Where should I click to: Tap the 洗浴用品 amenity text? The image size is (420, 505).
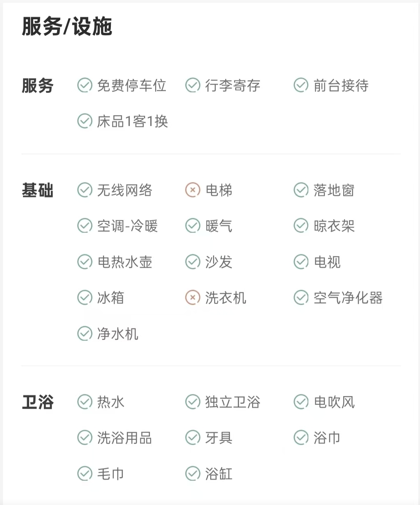pos(124,438)
